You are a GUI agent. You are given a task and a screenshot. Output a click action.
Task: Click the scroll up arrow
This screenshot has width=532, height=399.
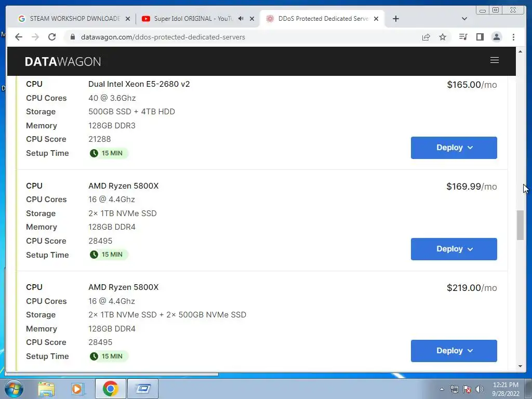pyautogui.click(x=521, y=51)
